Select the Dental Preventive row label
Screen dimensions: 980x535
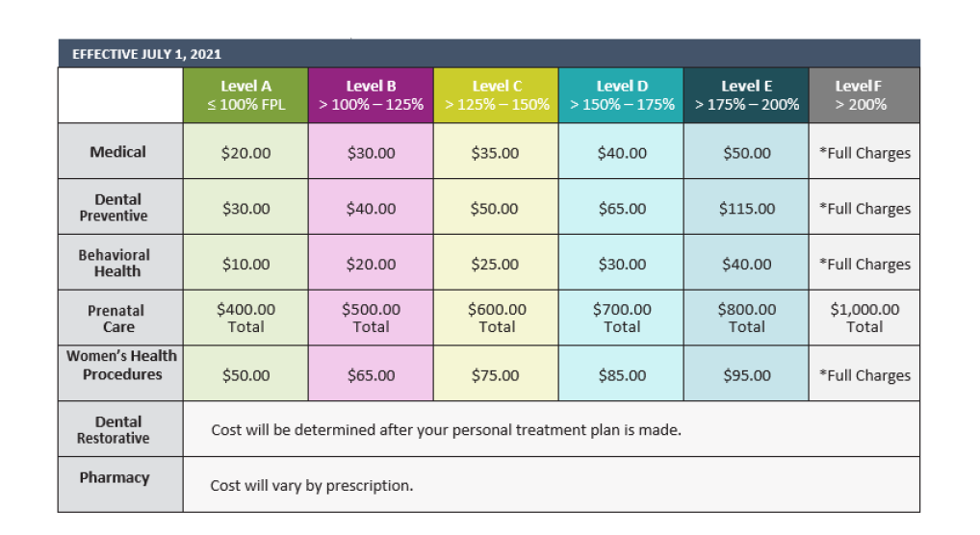(120, 207)
